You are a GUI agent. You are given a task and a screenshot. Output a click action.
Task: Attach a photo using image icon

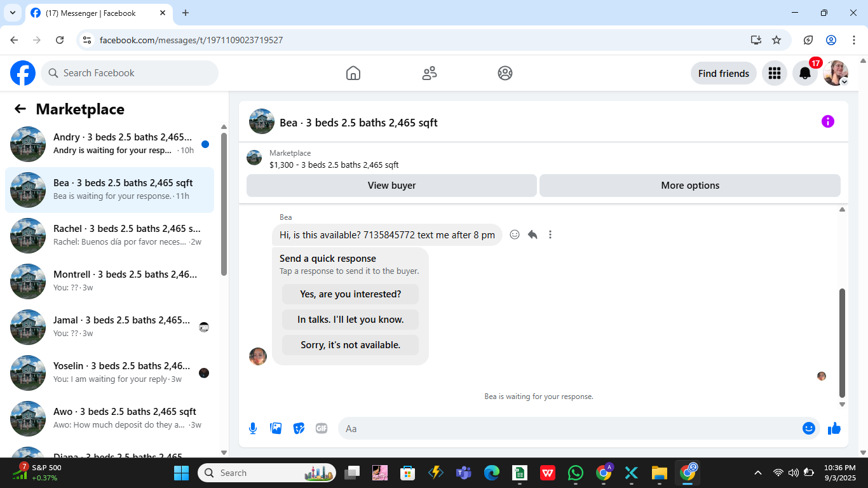pyautogui.click(x=276, y=428)
